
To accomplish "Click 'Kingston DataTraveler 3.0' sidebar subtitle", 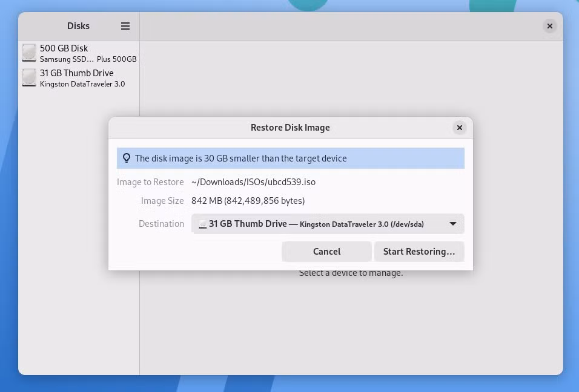I will tap(82, 84).
